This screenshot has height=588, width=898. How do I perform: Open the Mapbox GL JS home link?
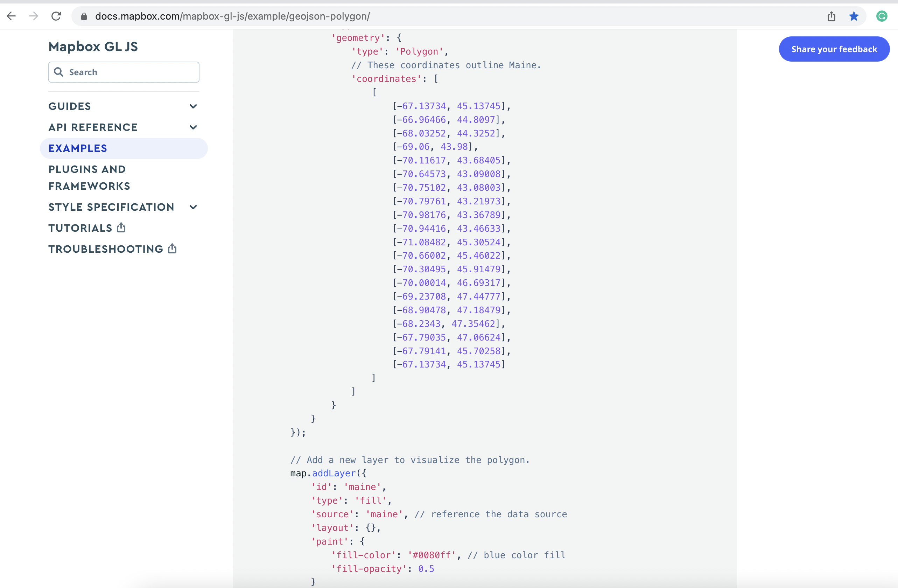coord(93,46)
